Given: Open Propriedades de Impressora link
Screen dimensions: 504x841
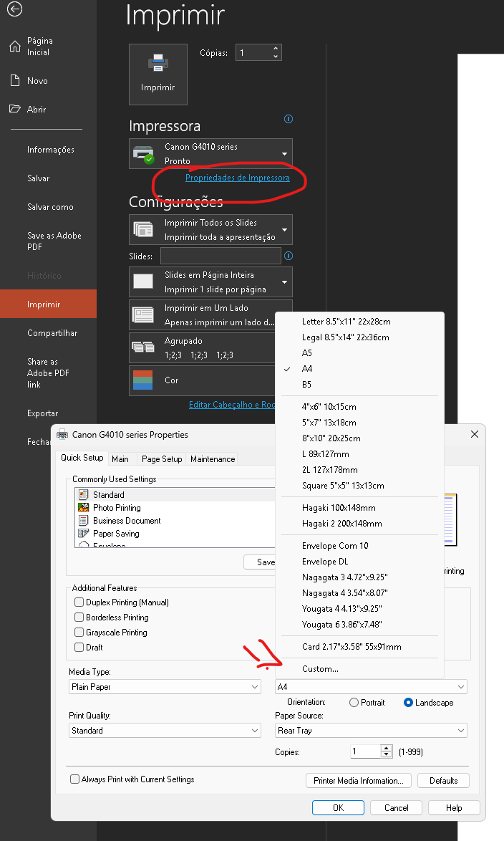Looking at the screenshot, I should coord(238,178).
